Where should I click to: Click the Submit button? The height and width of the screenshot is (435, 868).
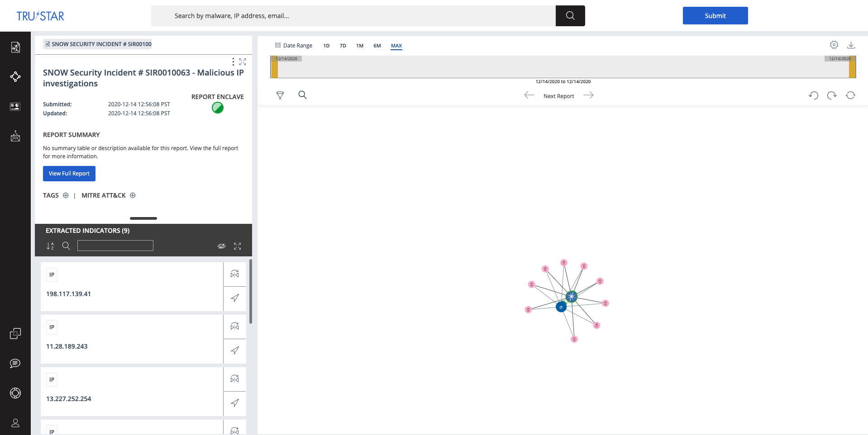(715, 16)
